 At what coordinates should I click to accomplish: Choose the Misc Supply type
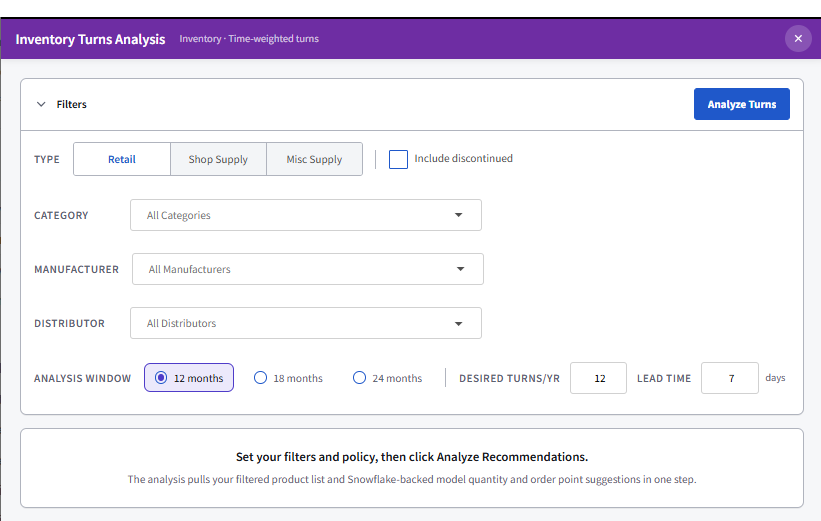pos(314,159)
